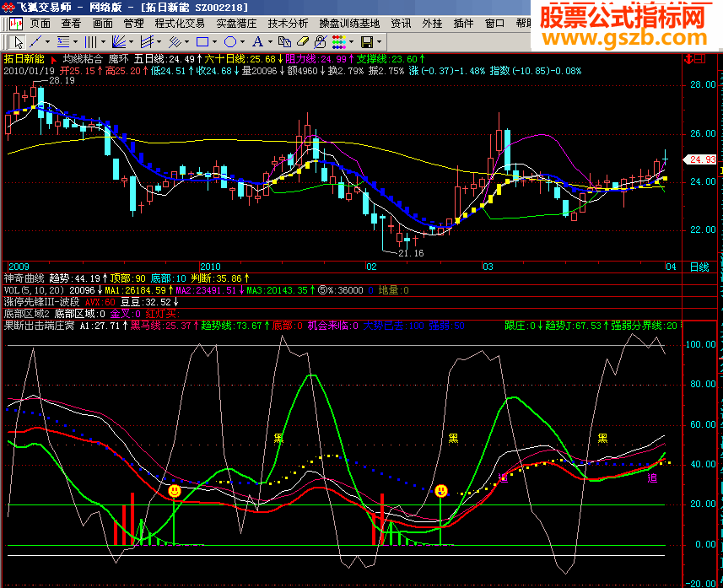The width and height of the screenshot is (723, 588).
Task: Select the fan lines drawing tool
Action: tap(118, 42)
